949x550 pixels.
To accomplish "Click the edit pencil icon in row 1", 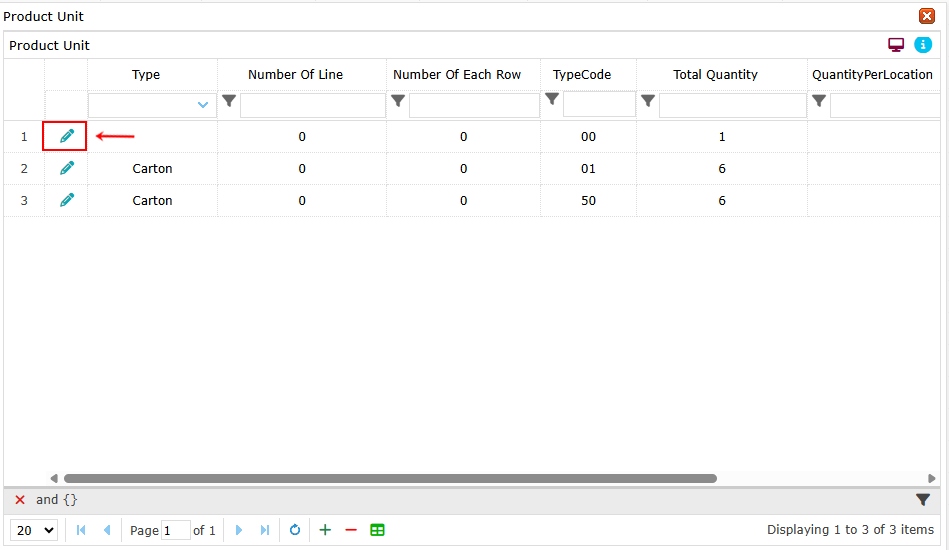I will click(67, 136).
